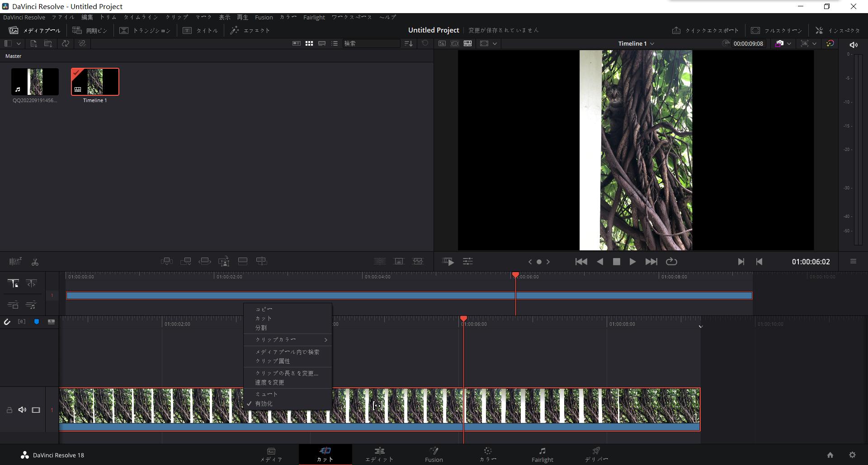Choose 速度を変更 in context menu
The image size is (868, 465).
point(288,382)
